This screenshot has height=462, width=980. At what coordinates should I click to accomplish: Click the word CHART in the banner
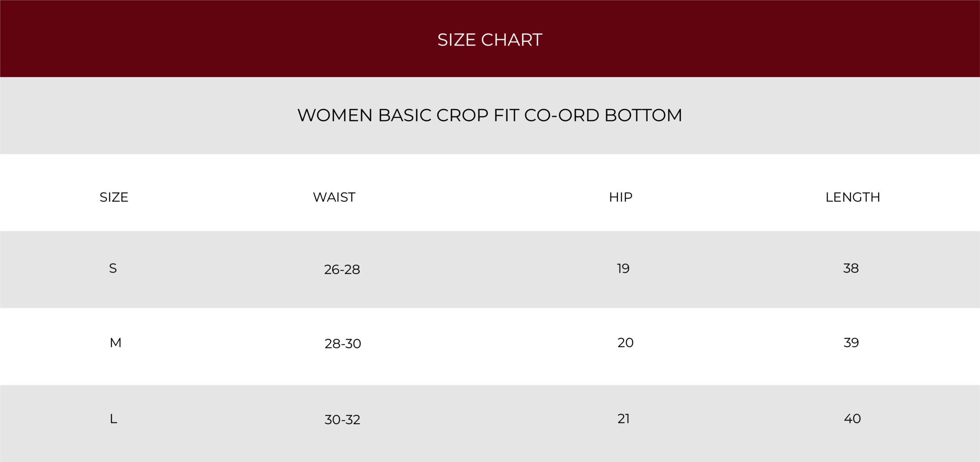click(511, 40)
